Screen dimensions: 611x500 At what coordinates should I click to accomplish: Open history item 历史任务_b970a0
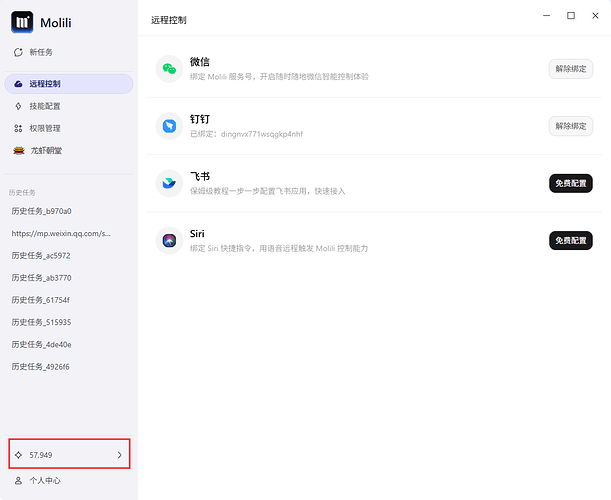41,211
